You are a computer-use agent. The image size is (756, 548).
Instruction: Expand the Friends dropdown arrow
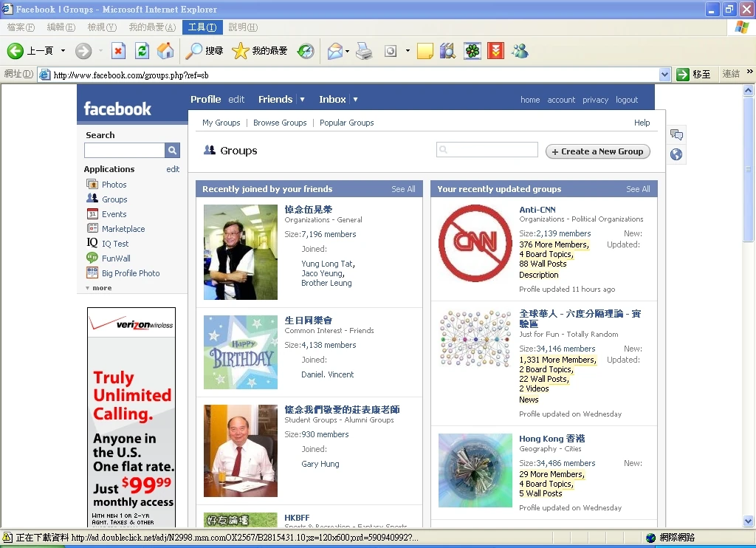(x=302, y=100)
